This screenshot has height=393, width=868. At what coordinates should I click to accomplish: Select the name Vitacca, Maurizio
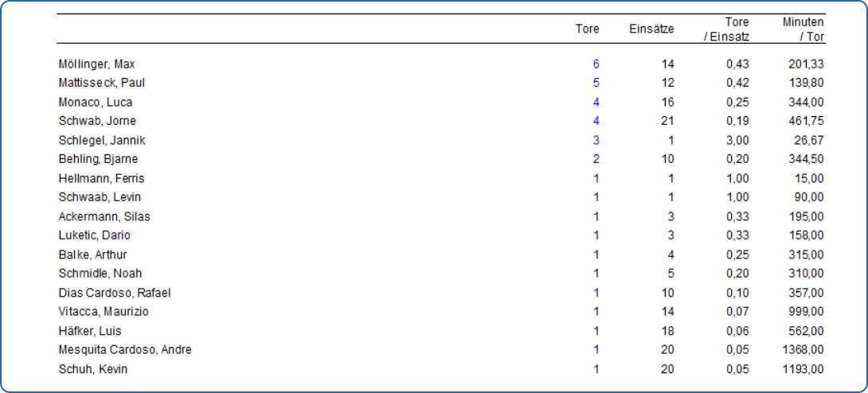(x=104, y=312)
